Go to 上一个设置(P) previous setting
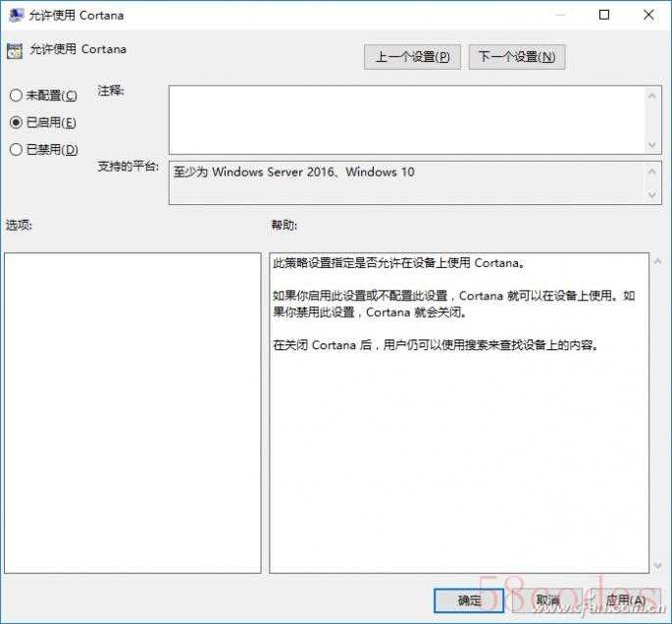This screenshot has height=624, width=672. (x=412, y=57)
